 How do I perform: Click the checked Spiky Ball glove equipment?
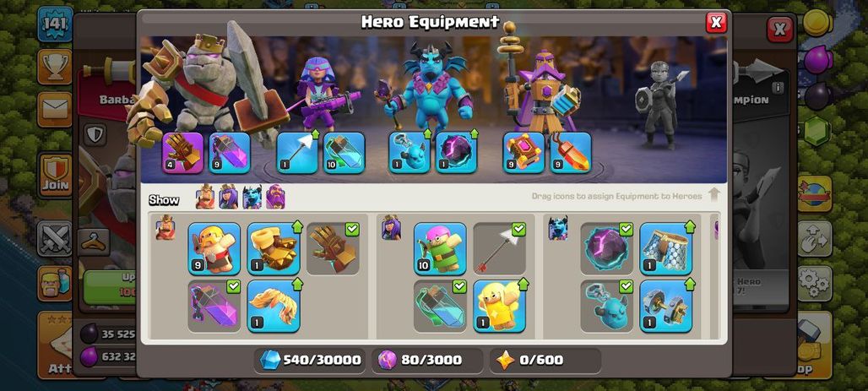pyautogui.click(x=333, y=248)
